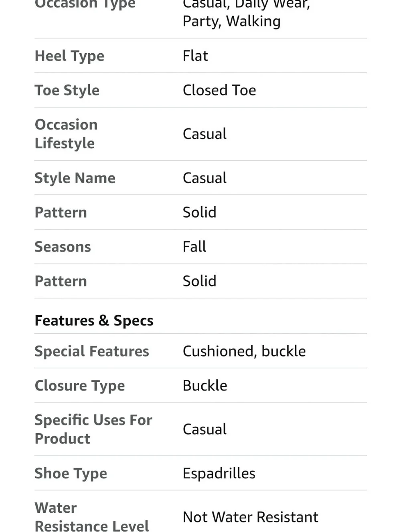The width and height of the screenshot is (401, 532).
Task: Select the Closed Toe value
Action: pyautogui.click(x=219, y=90)
